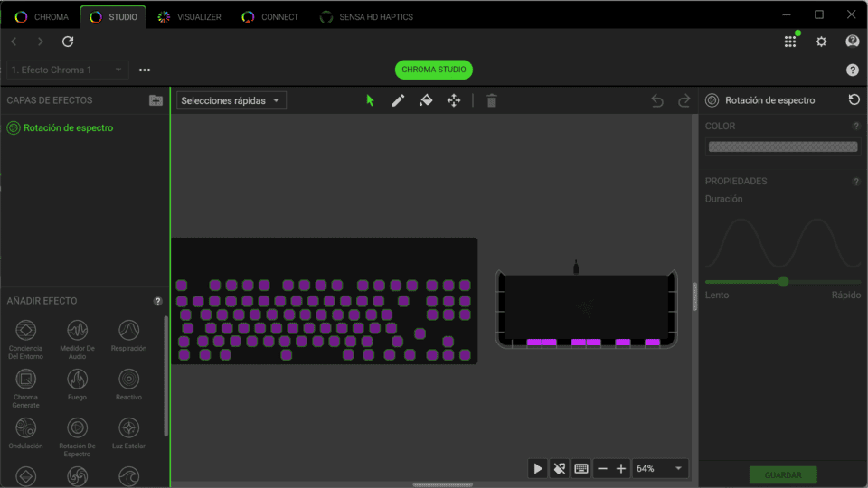Toggle the keyboard device view button
This screenshot has width=868, height=488.
click(x=581, y=468)
